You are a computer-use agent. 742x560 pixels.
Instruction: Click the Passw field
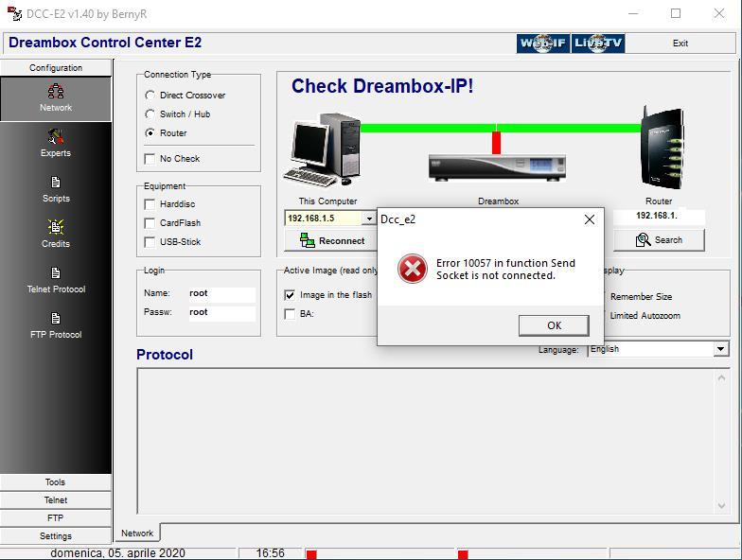(221, 312)
